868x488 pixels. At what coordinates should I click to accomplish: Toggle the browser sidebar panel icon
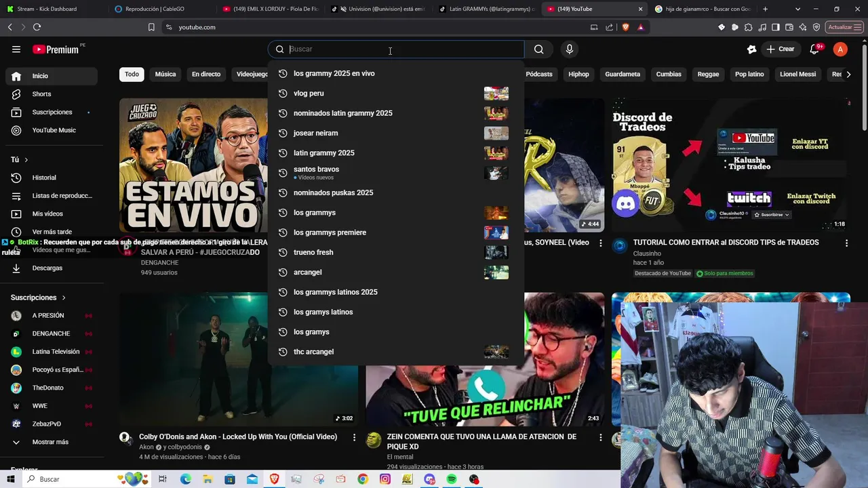tap(776, 27)
